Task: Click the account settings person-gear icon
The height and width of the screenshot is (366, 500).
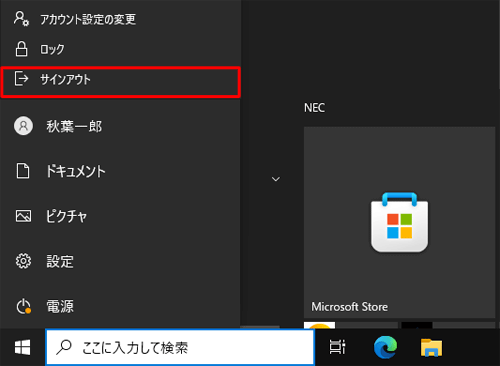Action: pos(21,19)
